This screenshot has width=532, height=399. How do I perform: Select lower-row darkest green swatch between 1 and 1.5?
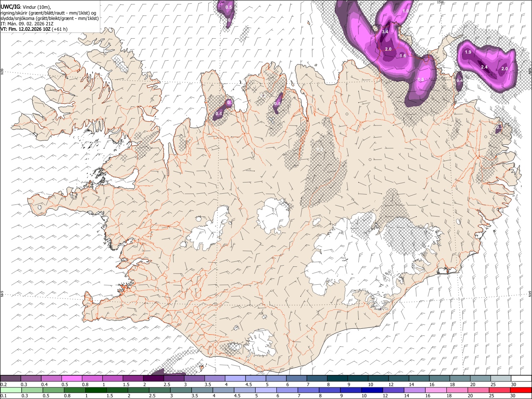[96, 390]
